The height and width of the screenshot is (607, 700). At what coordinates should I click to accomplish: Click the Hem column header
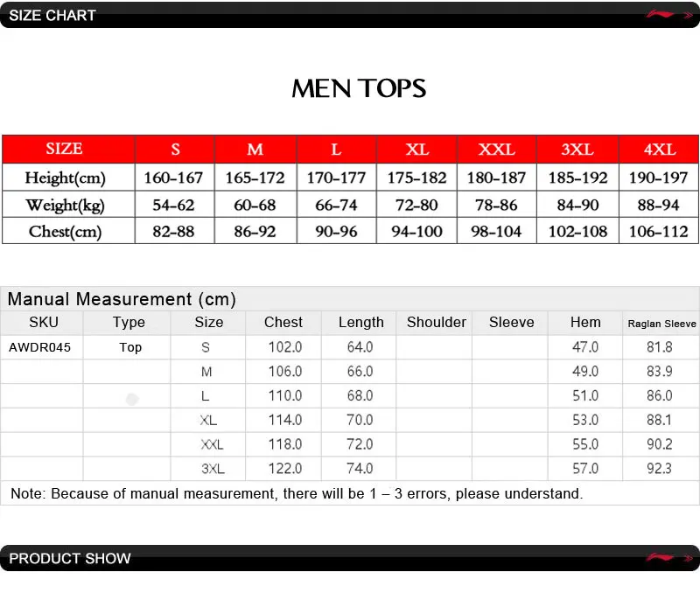[x=585, y=322]
